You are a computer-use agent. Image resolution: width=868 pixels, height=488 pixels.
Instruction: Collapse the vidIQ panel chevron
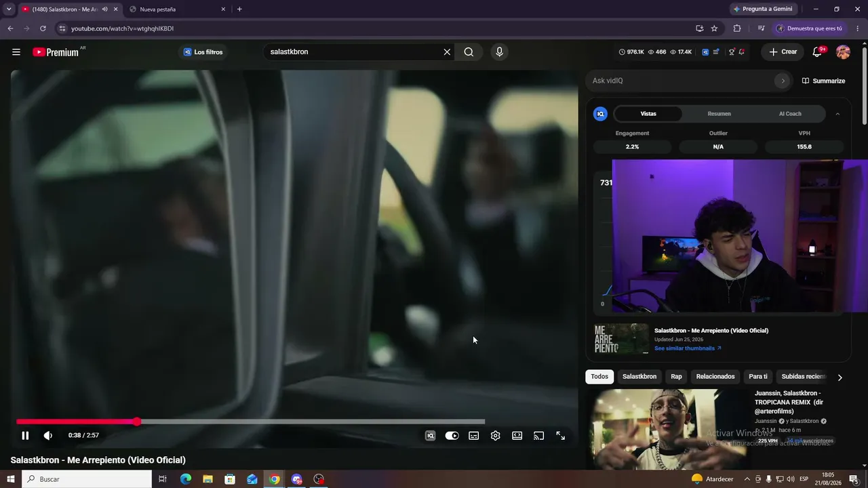click(837, 114)
